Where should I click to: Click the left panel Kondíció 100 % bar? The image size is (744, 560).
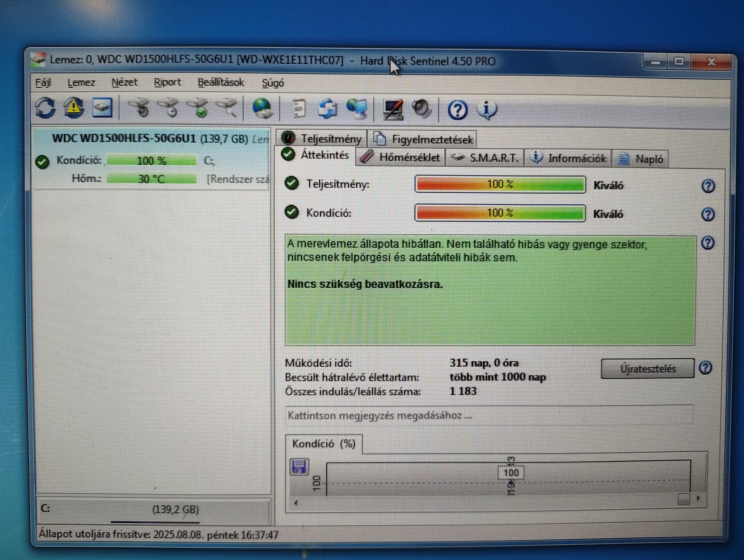tap(152, 160)
